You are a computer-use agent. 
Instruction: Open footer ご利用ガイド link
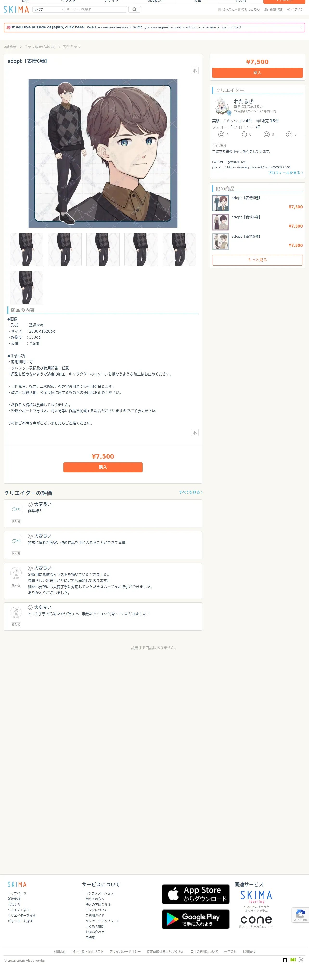coord(95,915)
